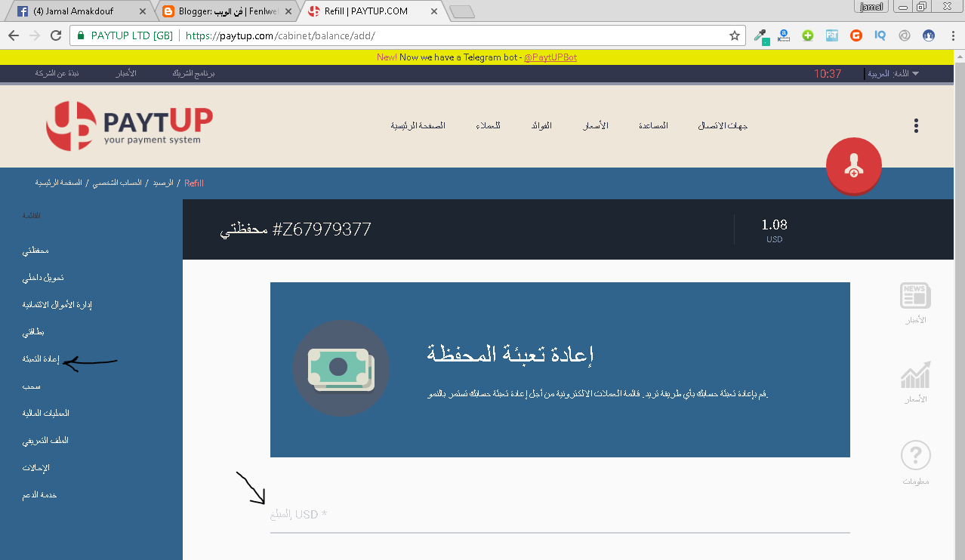This screenshot has width=965, height=560.
Task: Select سحب in the left sidebar
Action: pos(31,386)
